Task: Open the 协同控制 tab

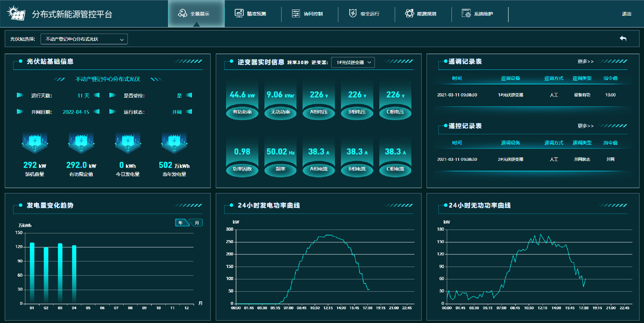Action: pyautogui.click(x=307, y=14)
